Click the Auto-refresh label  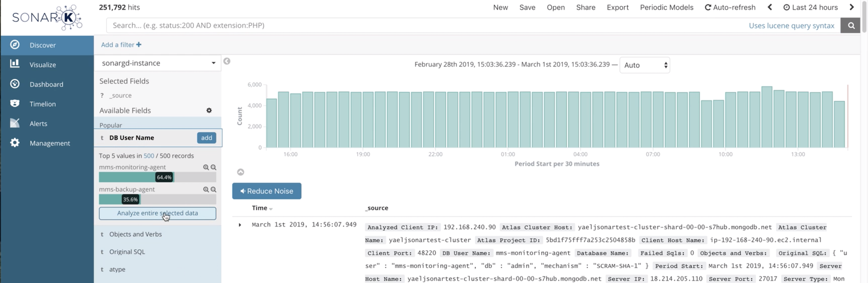pyautogui.click(x=734, y=7)
